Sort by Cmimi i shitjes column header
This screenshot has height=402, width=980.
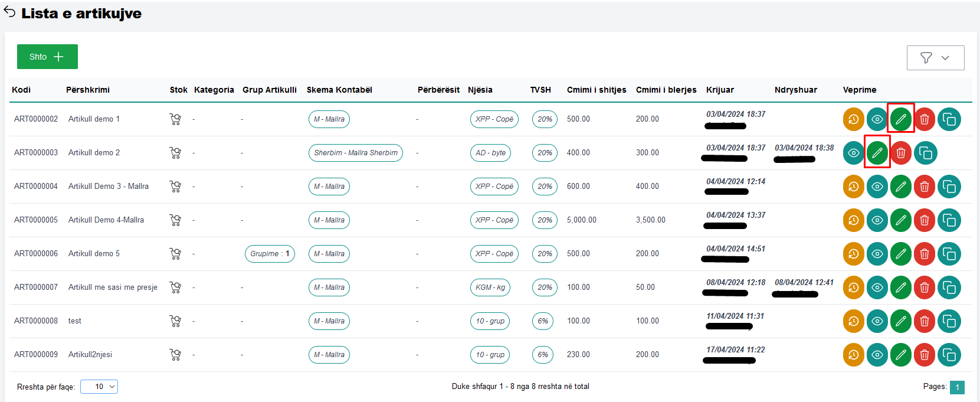[596, 90]
